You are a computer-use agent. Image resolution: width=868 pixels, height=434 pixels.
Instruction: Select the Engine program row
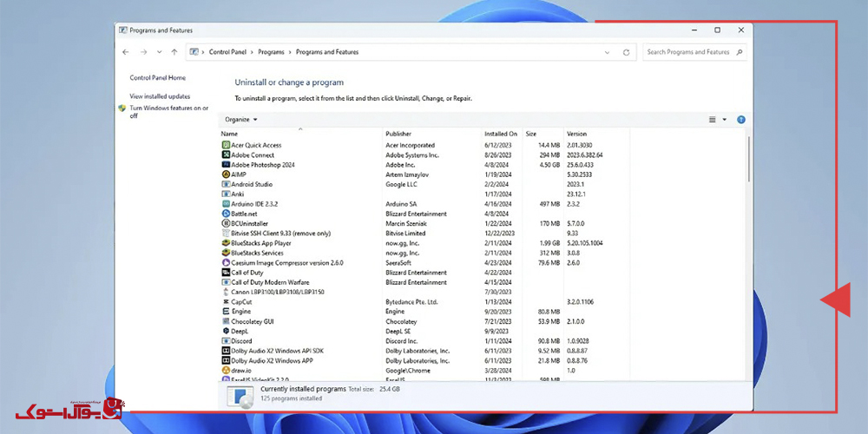pos(424,312)
